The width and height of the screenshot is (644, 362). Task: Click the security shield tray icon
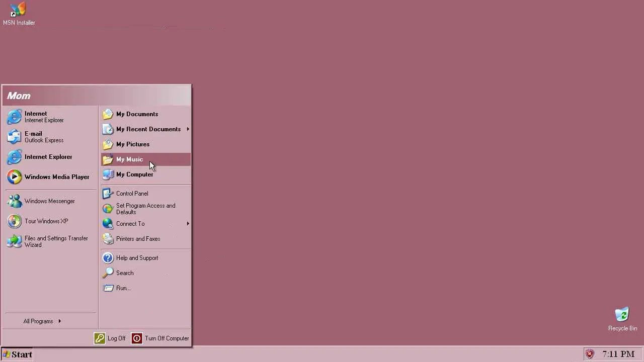(x=590, y=354)
